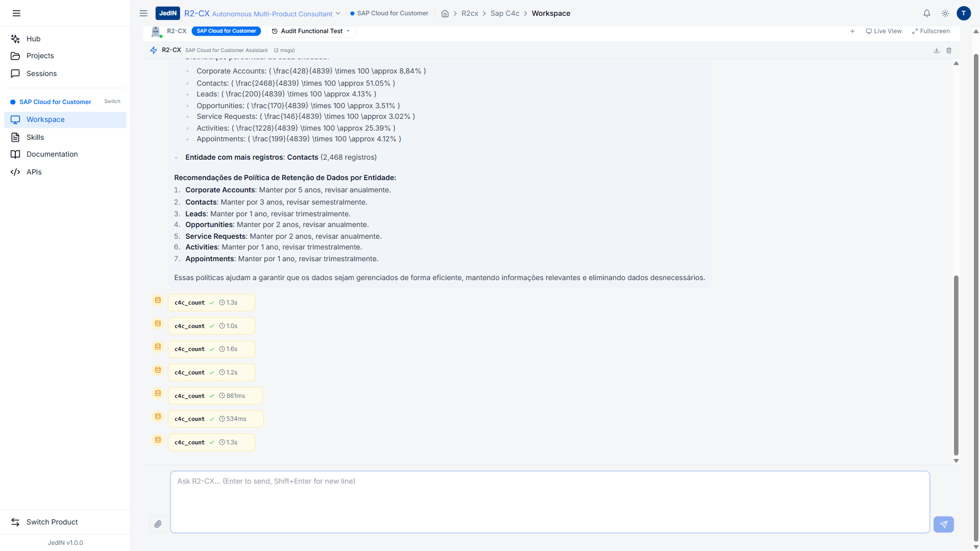Delete conversation via trash icon
The height and width of the screenshot is (551, 980).
949,51
